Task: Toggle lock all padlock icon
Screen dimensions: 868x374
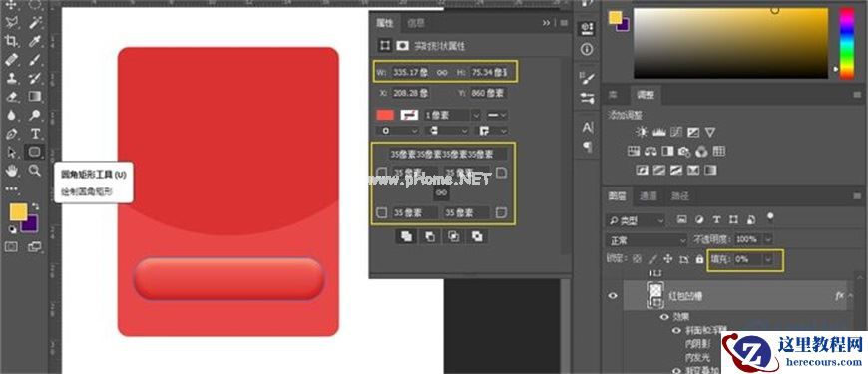Action: pyautogui.click(x=699, y=259)
